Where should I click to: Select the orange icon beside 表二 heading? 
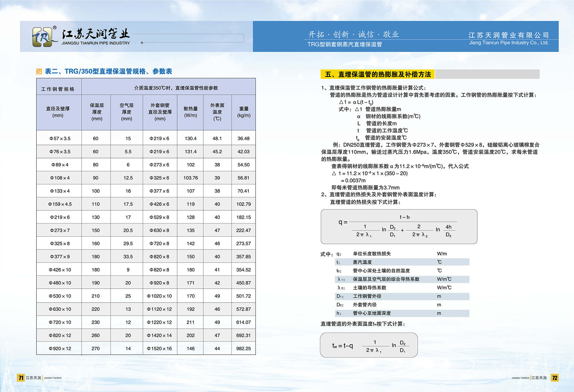pyautogui.click(x=39, y=71)
